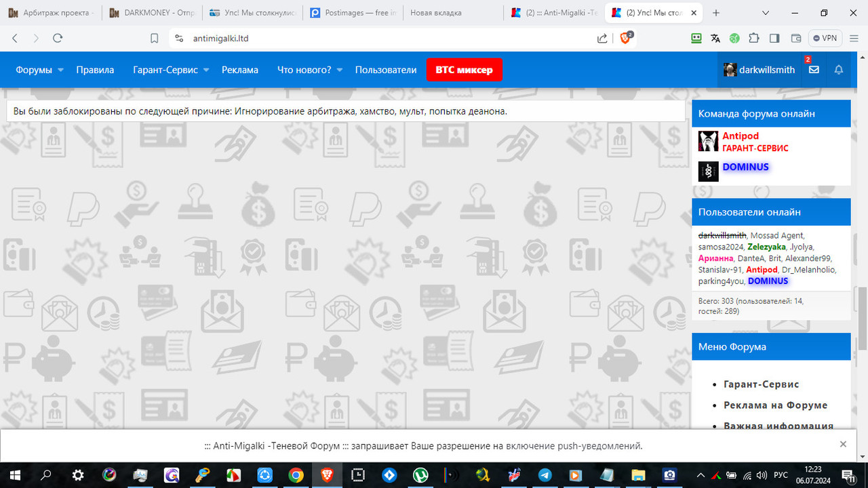The width and height of the screenshot is (868, 488).
Task: Open the taskbar volume icon
Action: tap(761, 475)
